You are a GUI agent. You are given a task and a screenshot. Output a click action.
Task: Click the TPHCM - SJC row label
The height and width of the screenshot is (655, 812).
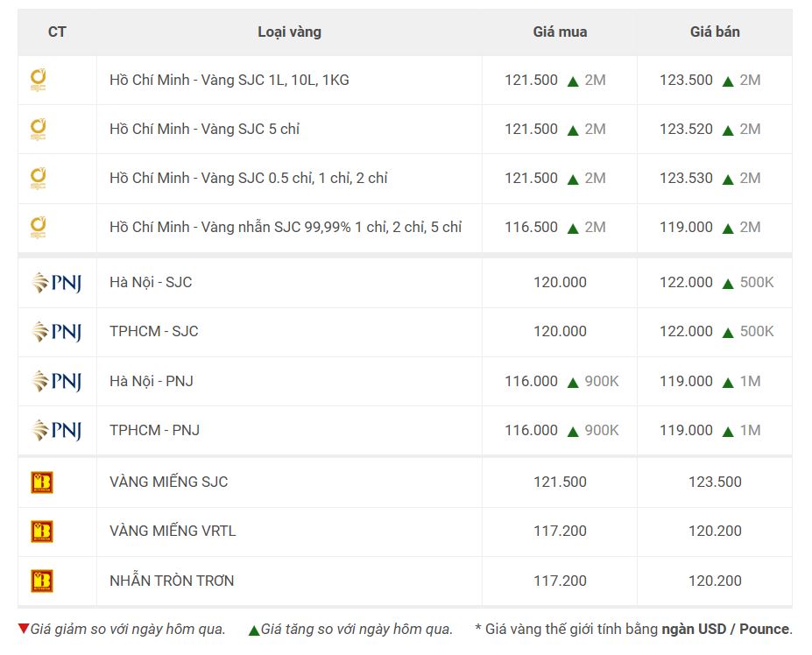pyautogui.click(x=154, y=331)
